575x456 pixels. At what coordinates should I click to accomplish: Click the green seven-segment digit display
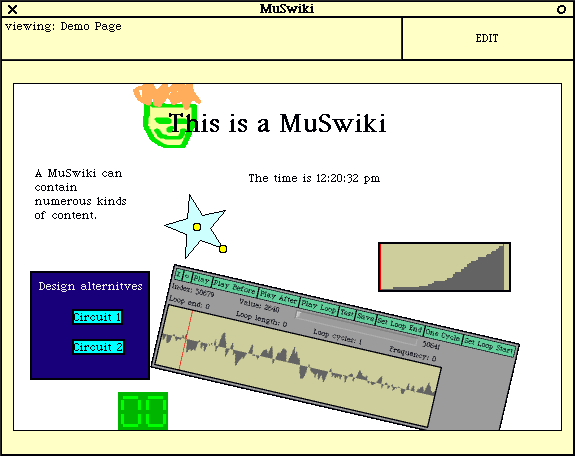[143, 411]
